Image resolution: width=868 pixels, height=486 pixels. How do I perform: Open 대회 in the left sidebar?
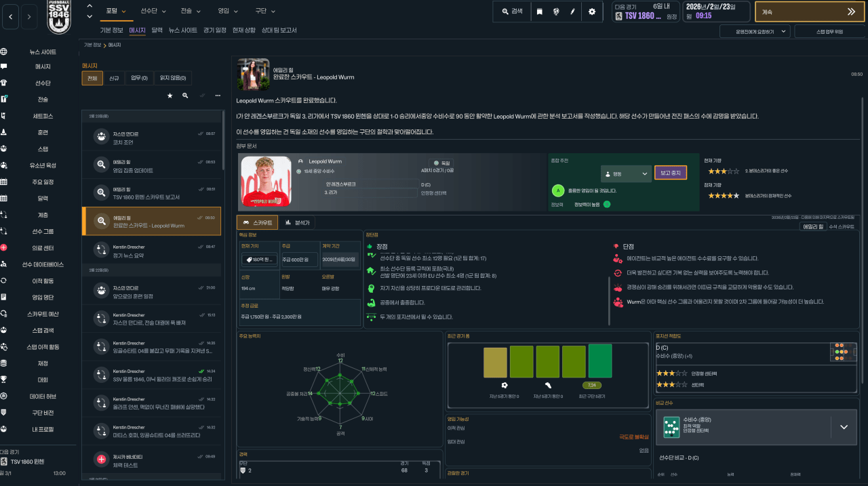tap(43, 380)
